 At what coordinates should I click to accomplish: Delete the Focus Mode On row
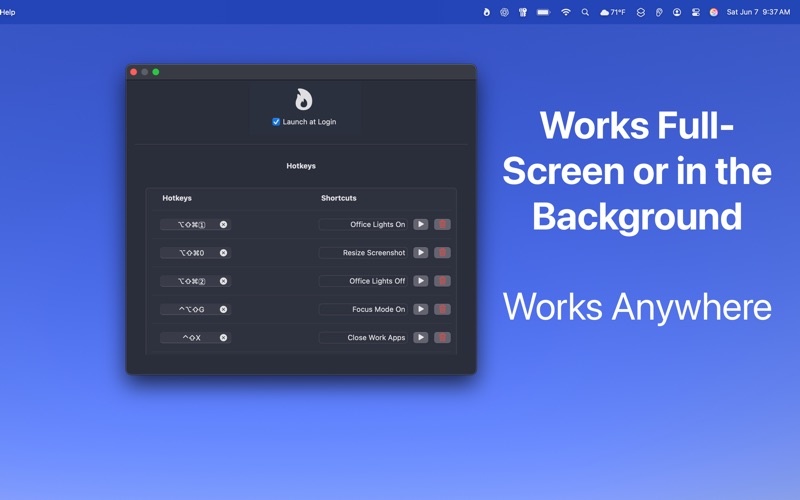coord(442,309)
